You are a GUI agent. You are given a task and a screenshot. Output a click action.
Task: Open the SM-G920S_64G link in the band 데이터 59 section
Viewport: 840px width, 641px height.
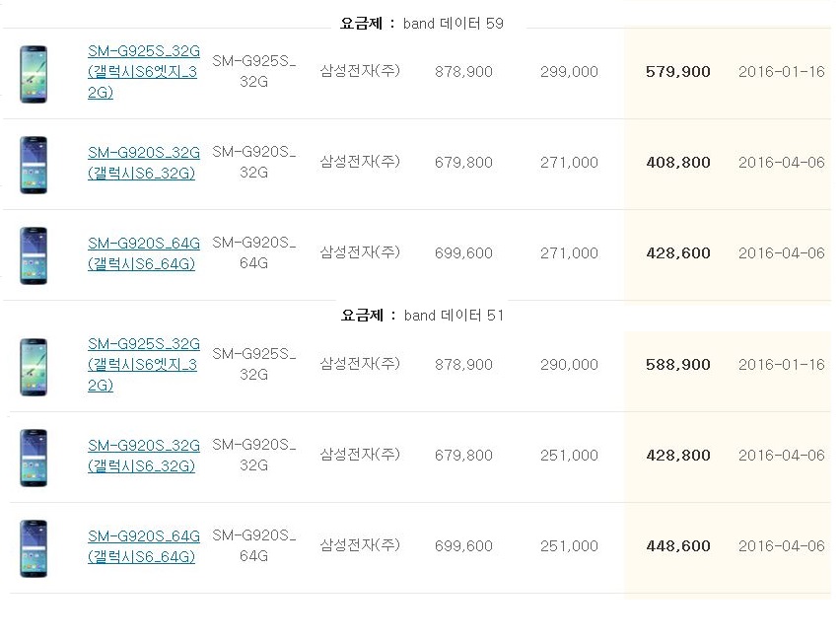(143, 253)
